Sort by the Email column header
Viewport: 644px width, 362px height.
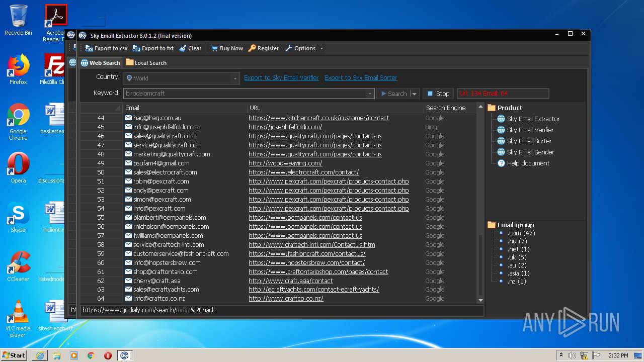point(185,108)
